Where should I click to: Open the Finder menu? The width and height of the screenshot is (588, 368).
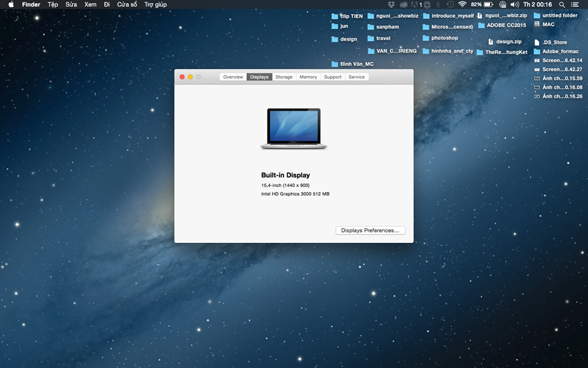coord(31,4)
